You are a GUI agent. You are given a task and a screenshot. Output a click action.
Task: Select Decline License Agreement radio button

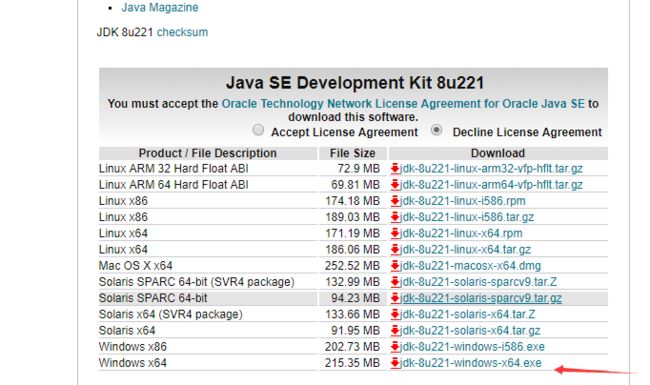(x=436, y=130)
